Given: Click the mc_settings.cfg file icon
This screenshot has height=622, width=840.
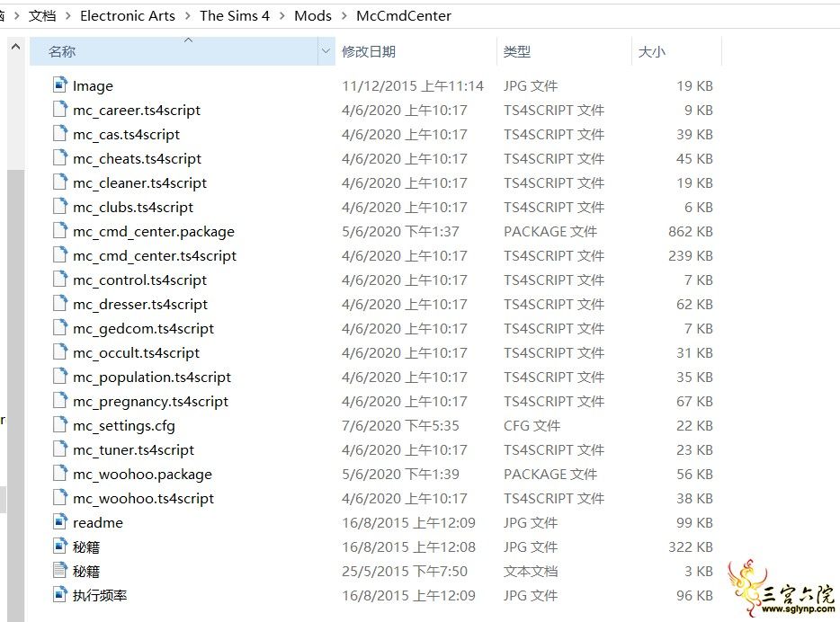Looking at the screenshot, I should pyautogui.click(x=60, y=424).
